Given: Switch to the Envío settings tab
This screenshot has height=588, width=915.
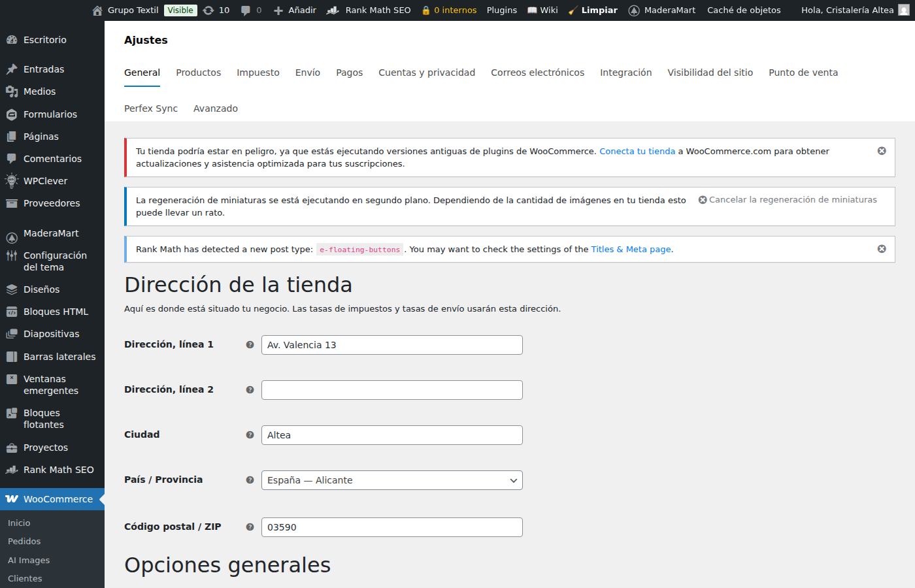Looking at the screenshot, I should point(307,73).
